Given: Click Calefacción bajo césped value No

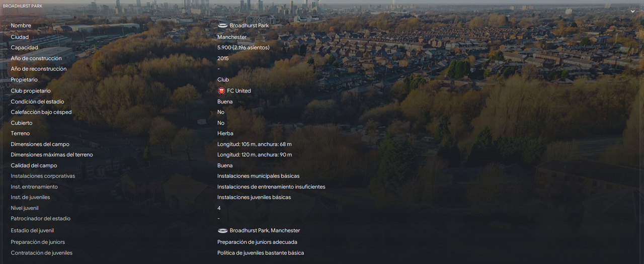Looking at the screenshot, I should pos(221,112).
